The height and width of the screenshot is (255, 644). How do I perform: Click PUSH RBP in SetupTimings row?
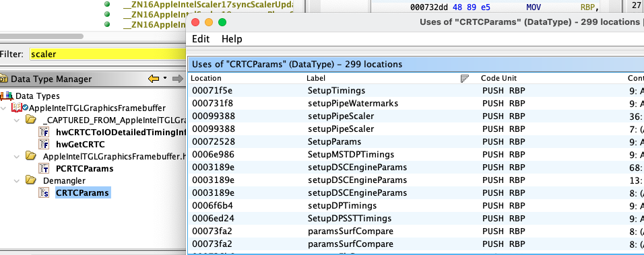(503, 91)
